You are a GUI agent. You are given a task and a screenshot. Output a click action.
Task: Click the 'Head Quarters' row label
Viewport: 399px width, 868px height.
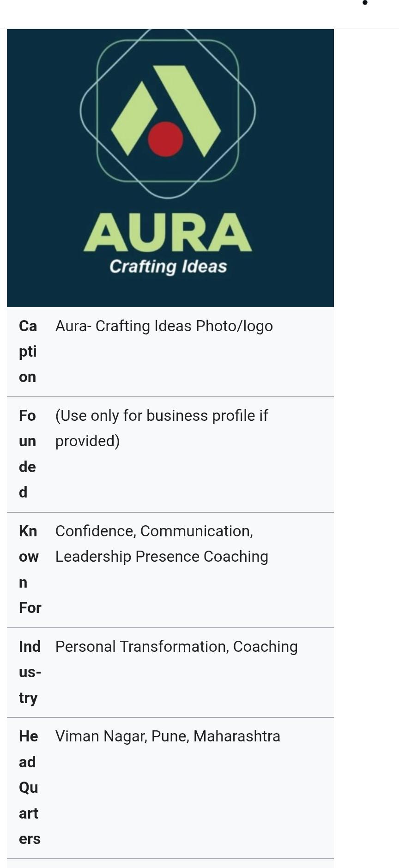click(29, 787)
